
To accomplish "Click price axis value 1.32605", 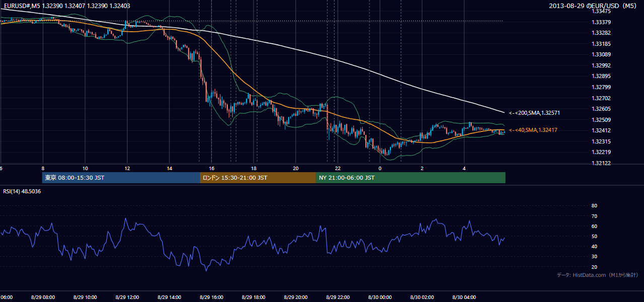I will coord(601,109).
